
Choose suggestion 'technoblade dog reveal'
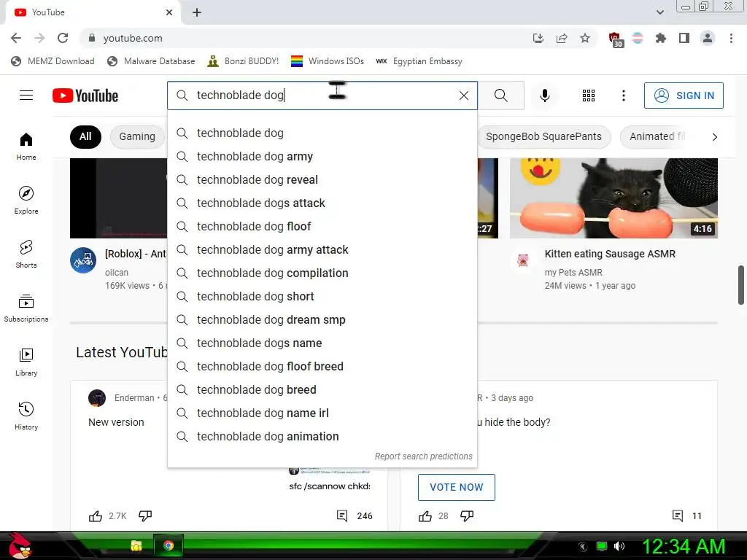322,180
